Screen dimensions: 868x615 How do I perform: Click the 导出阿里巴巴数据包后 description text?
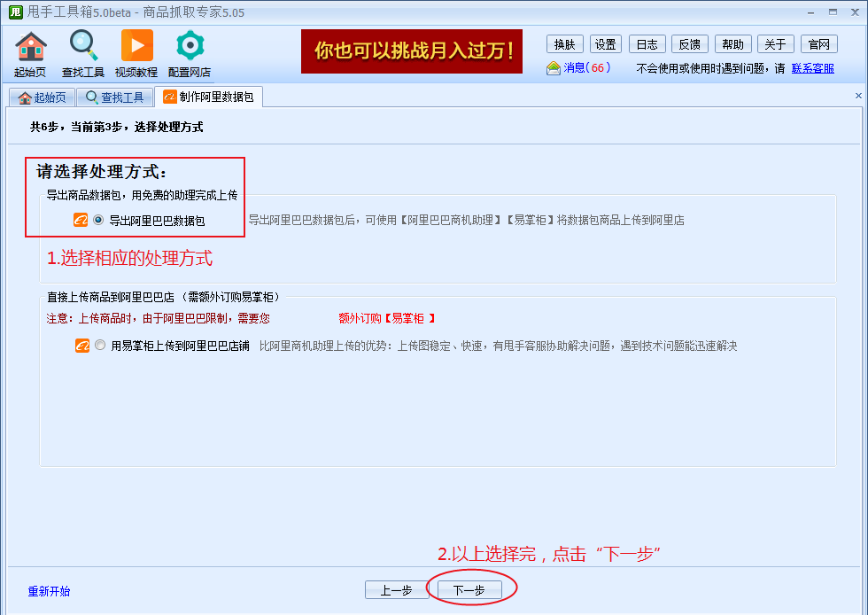pos(466,220)
